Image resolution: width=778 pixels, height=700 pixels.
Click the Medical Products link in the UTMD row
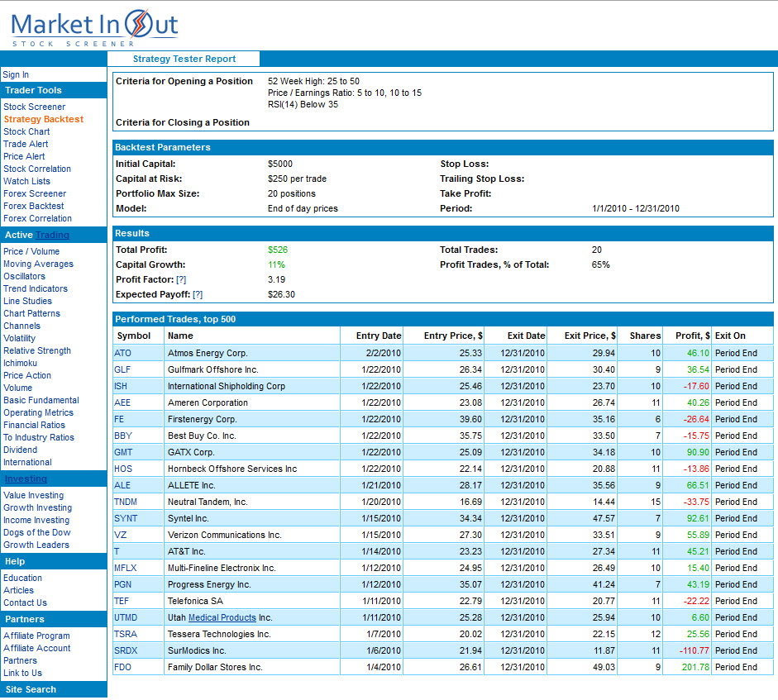[x=222, y=617]
